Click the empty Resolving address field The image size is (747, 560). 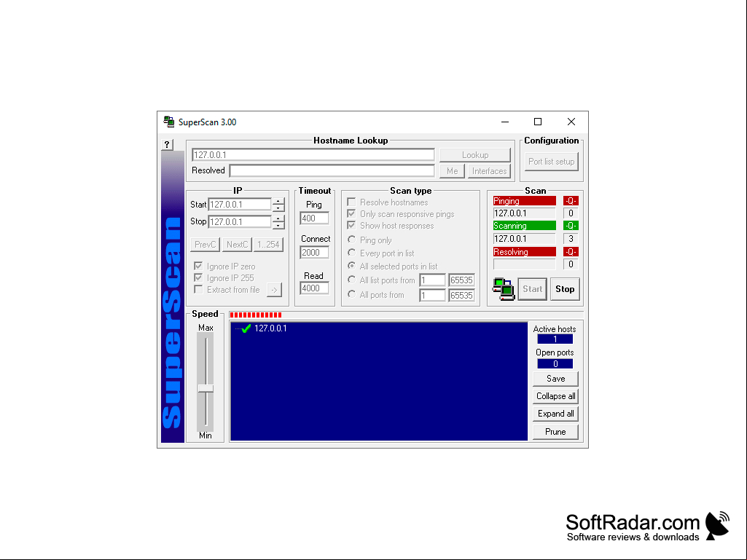point(525,265)
